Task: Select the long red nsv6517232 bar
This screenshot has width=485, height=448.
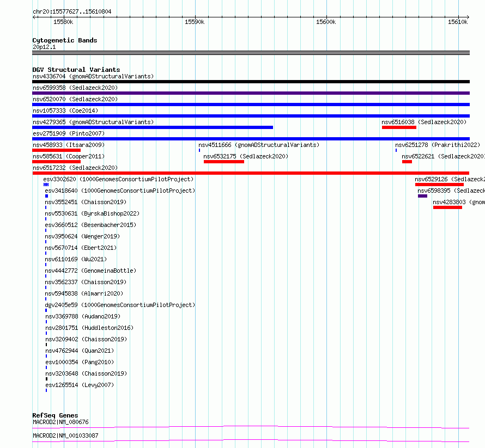Action: point(251,173)
